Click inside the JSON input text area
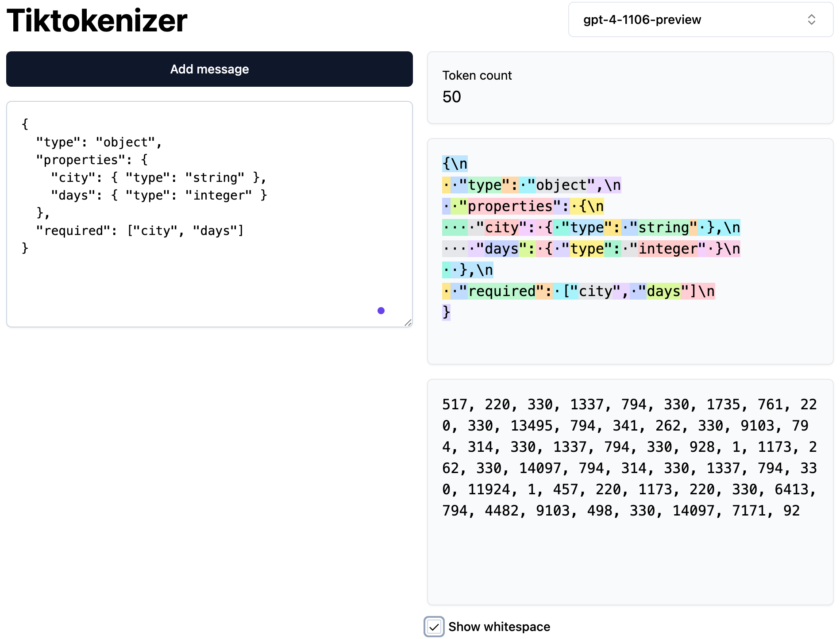Screen dimensions: 840x639 click(x=209, y=214)
